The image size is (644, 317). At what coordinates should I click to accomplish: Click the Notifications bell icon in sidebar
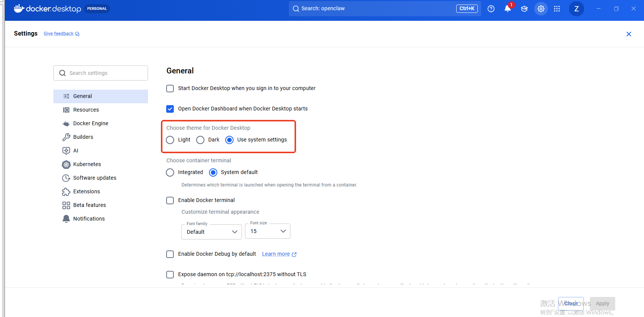click(x=66, y=219)
